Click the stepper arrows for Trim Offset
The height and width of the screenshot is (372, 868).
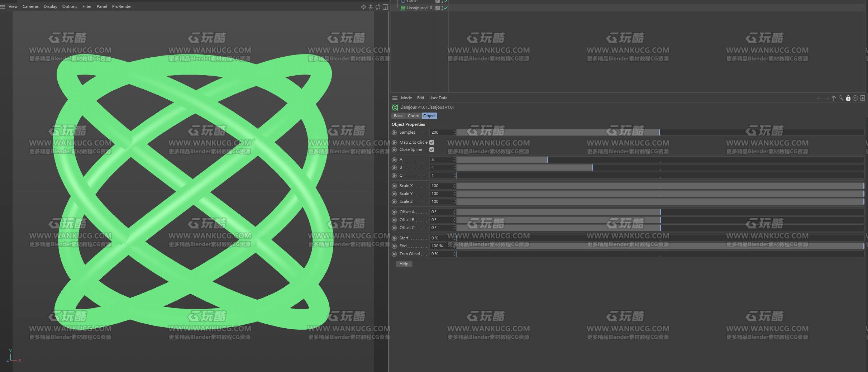pyautogui.click(x=454, y=254)
